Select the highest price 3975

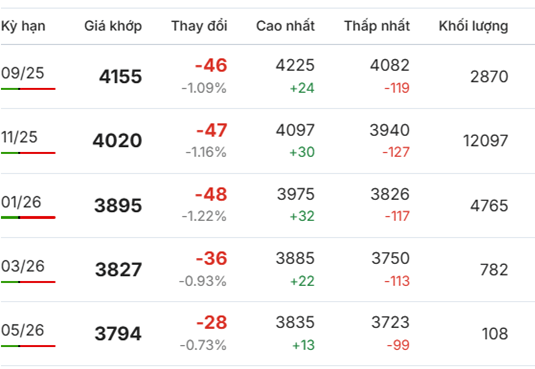click(x=295, y=194)
